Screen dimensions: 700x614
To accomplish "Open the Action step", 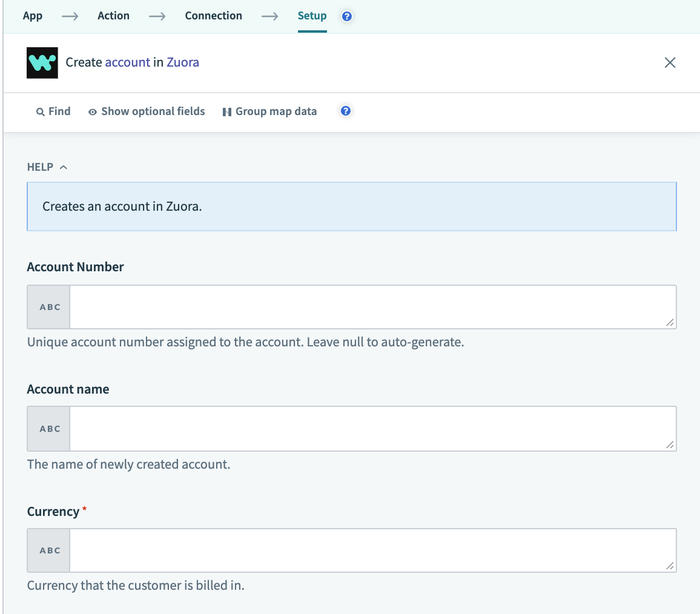I will coord(113,16).
